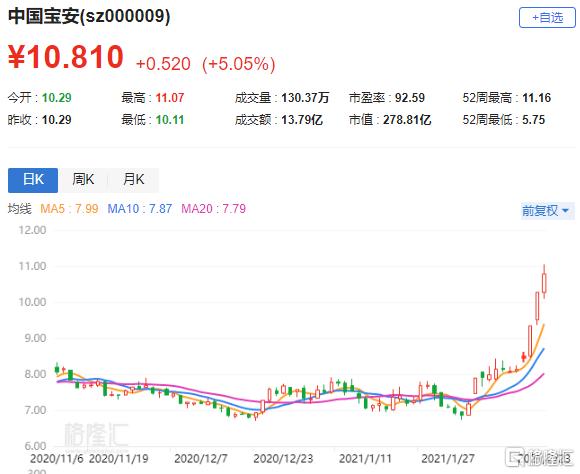Click the MA20 : 7.79 moving average label
Viewport: 580px width, 474px height.
pos(213,209)
